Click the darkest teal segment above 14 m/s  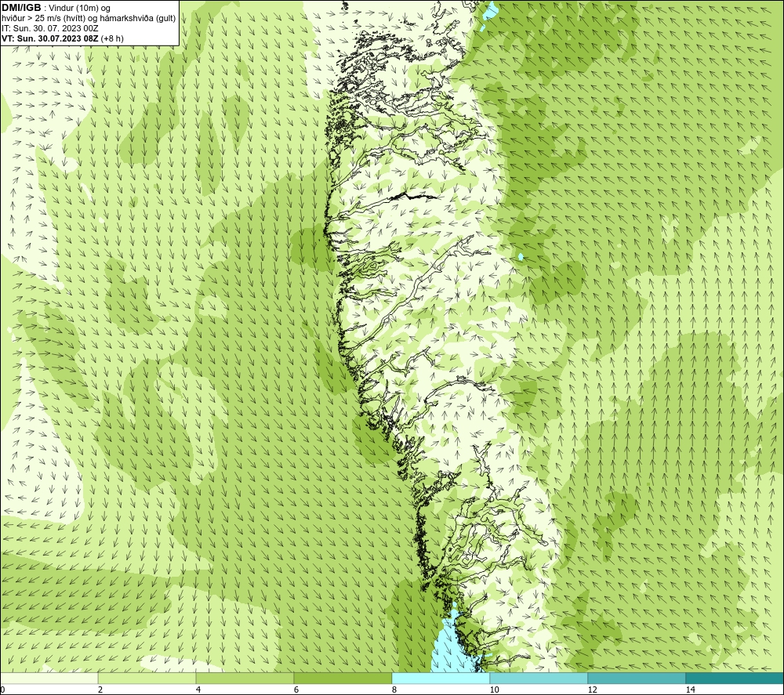[735, 678]
